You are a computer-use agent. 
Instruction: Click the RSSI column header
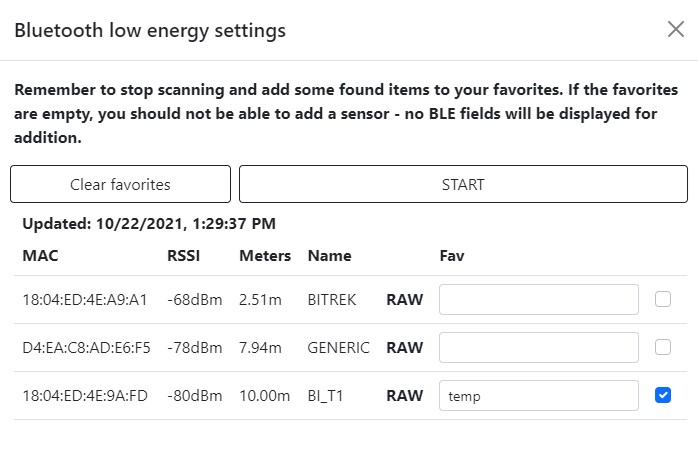pos(183,256)
